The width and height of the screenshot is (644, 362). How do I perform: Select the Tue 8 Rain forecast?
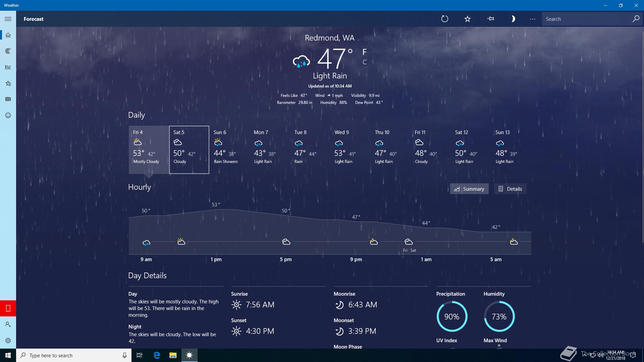coord(310,150)
